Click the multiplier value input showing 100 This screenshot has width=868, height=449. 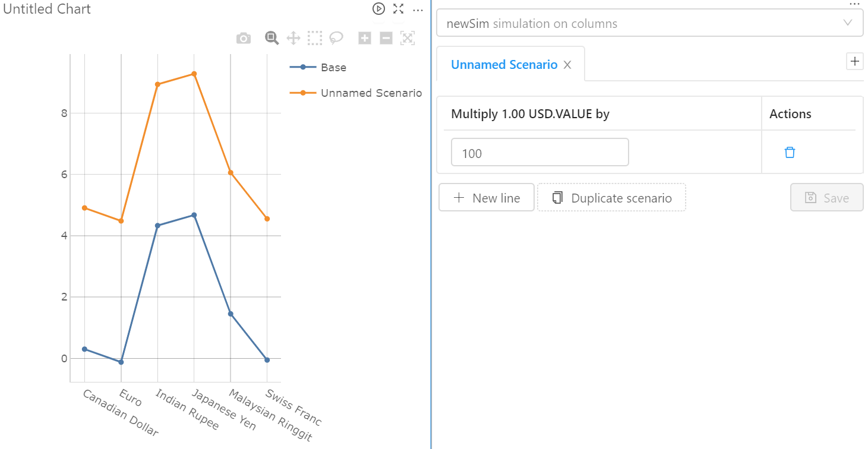point(539,152)
